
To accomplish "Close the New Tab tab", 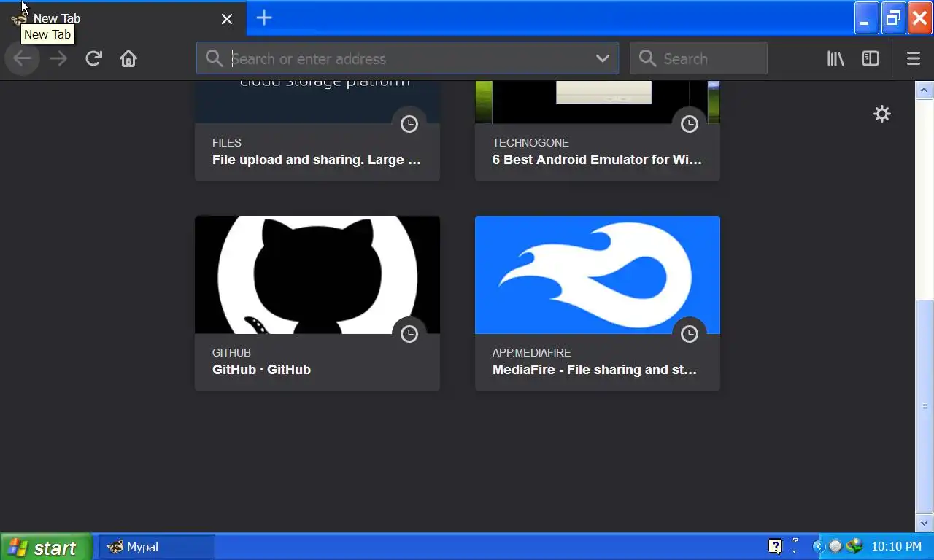I will (227, 19).
